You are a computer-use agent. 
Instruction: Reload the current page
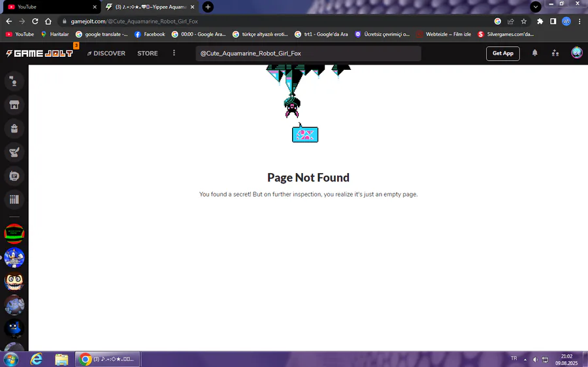pyautogui.click(x=35, y=22)
